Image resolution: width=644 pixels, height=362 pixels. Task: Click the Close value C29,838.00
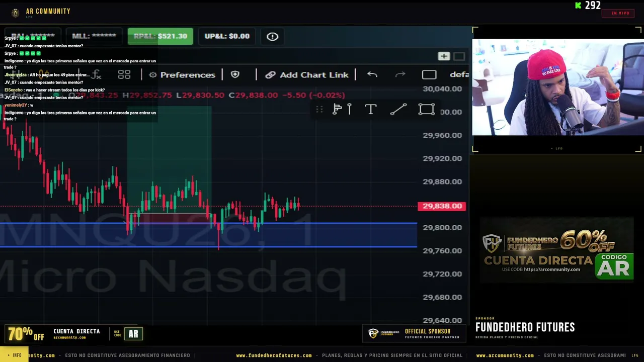point(253,95)
